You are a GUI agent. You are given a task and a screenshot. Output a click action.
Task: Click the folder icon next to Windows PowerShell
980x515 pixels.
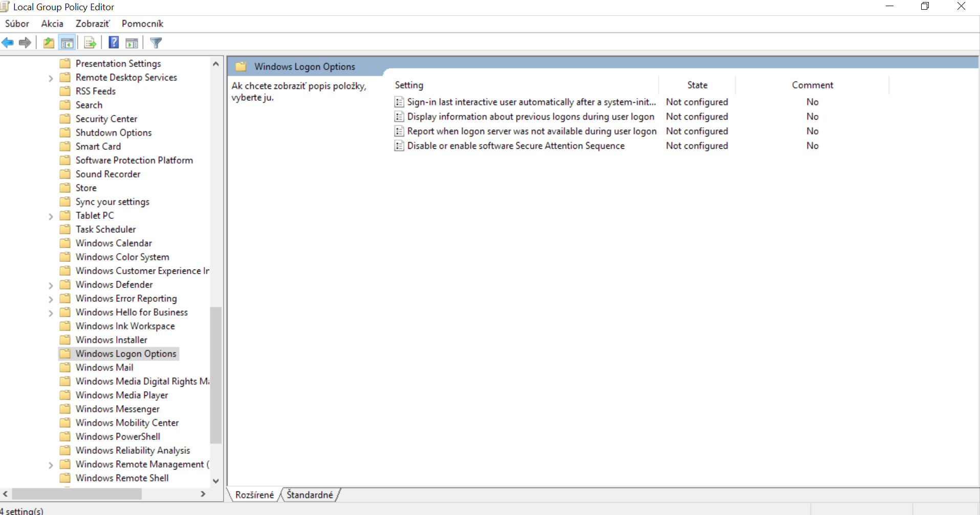pos(65,436)
